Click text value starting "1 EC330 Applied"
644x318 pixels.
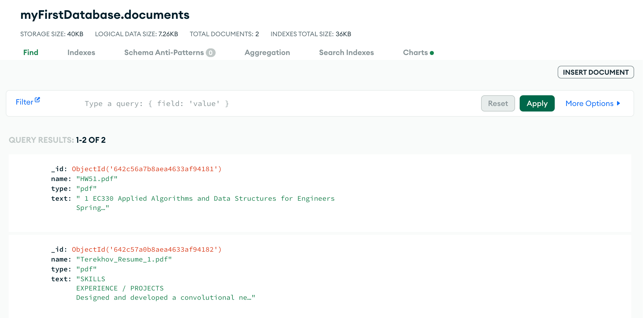pos(205,203)
